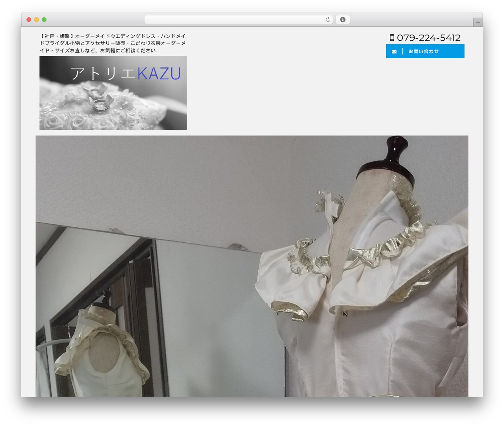This screenshot has width=504, height=427.
Task: Click the reload page icon in address bar
Action: (x=328, y=20)
